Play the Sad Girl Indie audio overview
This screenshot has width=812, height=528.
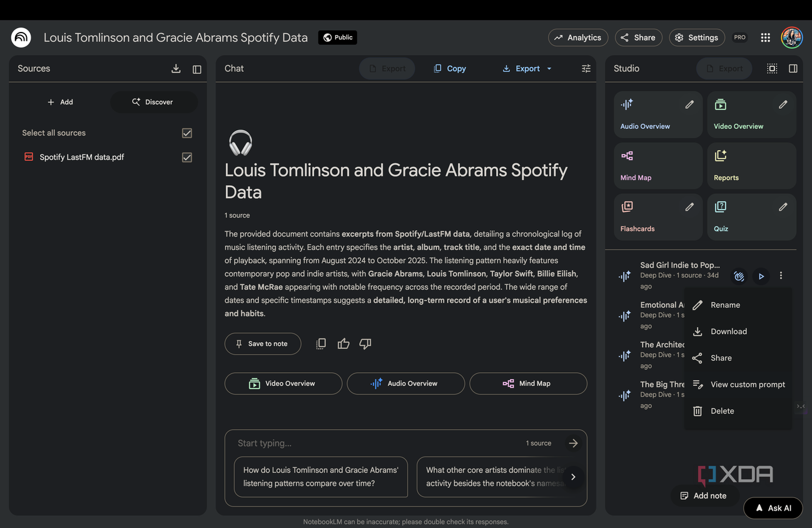click(x=761, y=276)
